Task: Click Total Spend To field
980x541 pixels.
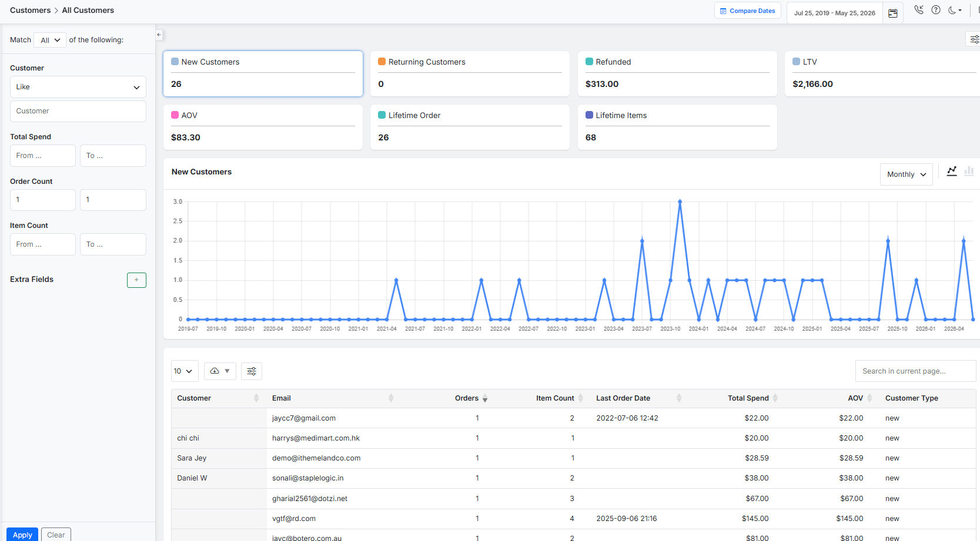Action: click(113, 156)
